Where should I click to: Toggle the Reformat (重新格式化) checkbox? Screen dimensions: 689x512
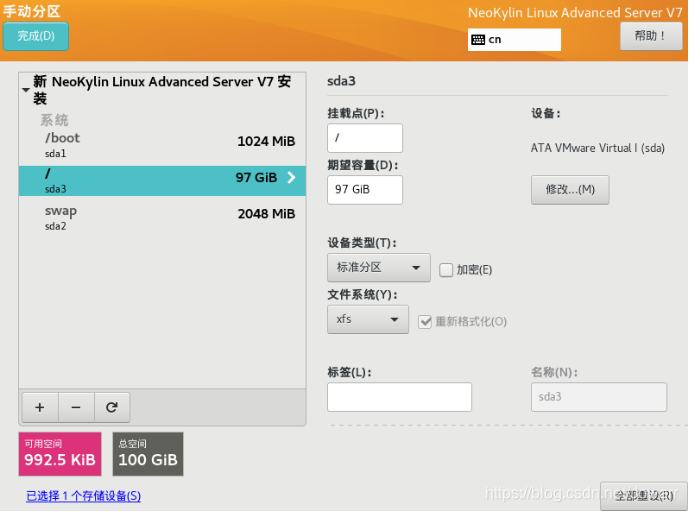424,322
